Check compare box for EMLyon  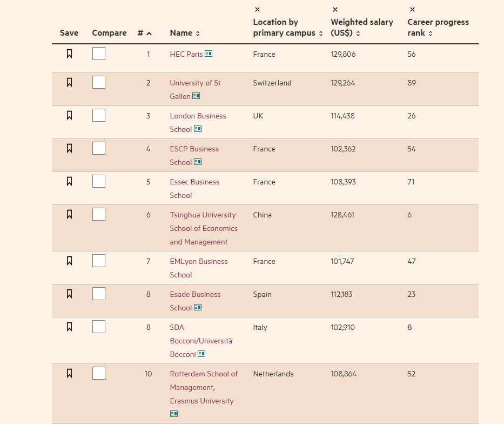click(99, 261)
